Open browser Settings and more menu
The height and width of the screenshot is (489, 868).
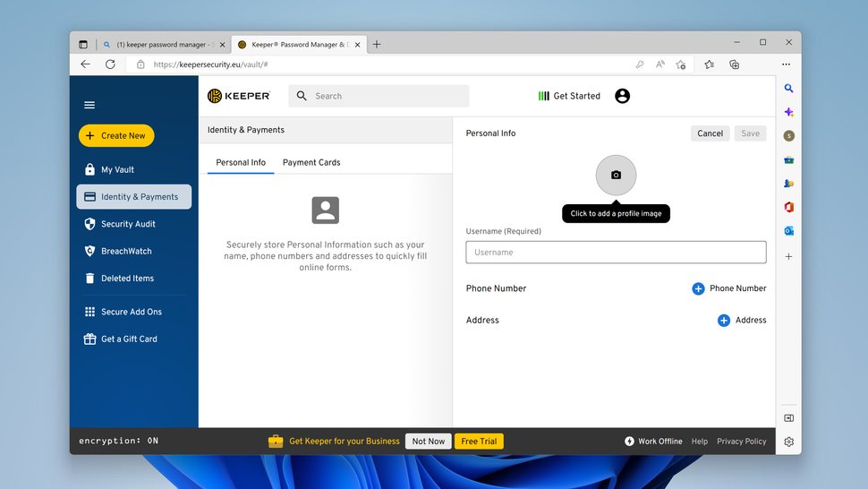[x=786, y=64]
